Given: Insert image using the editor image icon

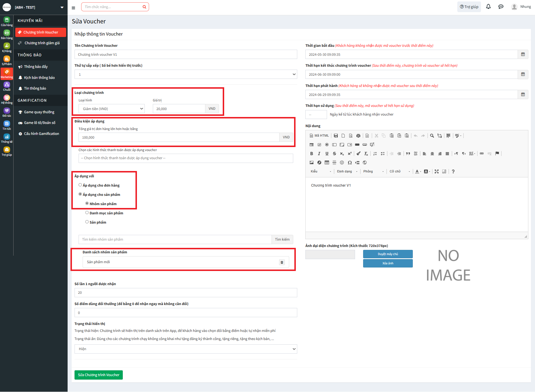Looking at the screenshot, I should [311, 163].
